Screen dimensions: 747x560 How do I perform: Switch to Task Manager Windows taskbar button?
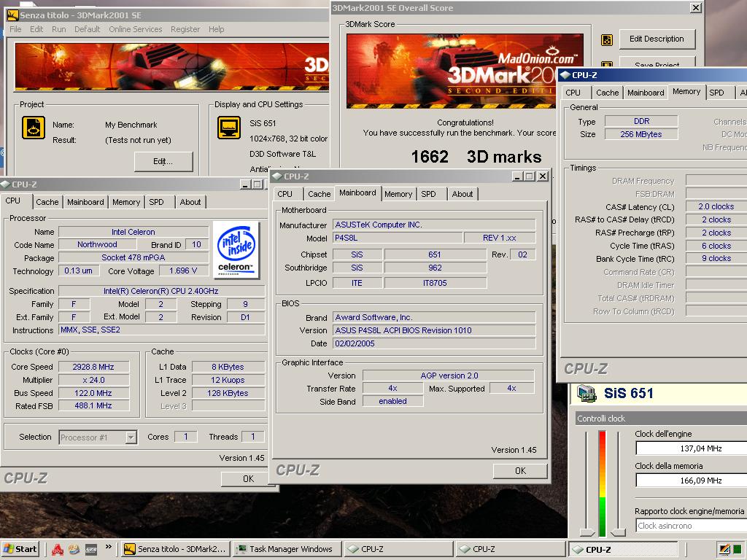(287, 549)
